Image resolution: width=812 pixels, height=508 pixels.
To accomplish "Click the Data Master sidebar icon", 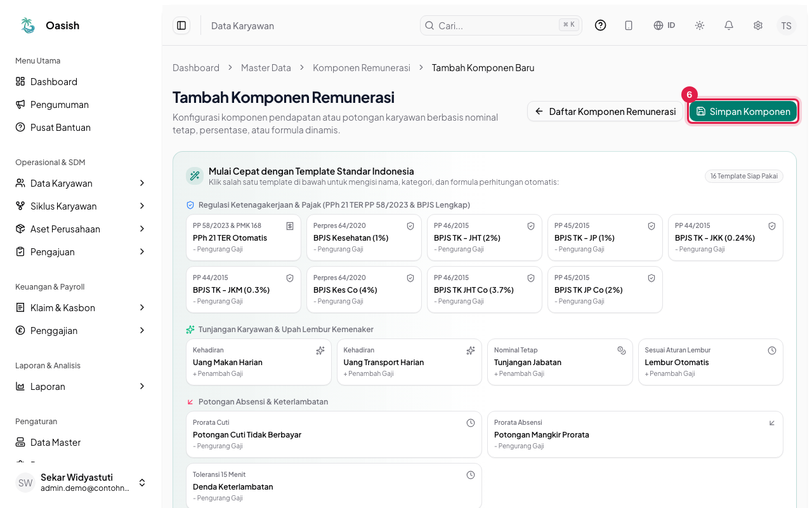I will [20, 442].
